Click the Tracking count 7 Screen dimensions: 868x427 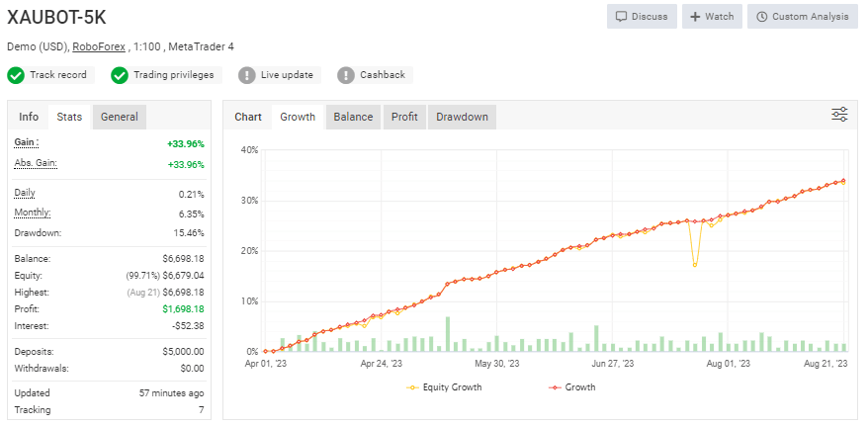(x=201, y=410)
